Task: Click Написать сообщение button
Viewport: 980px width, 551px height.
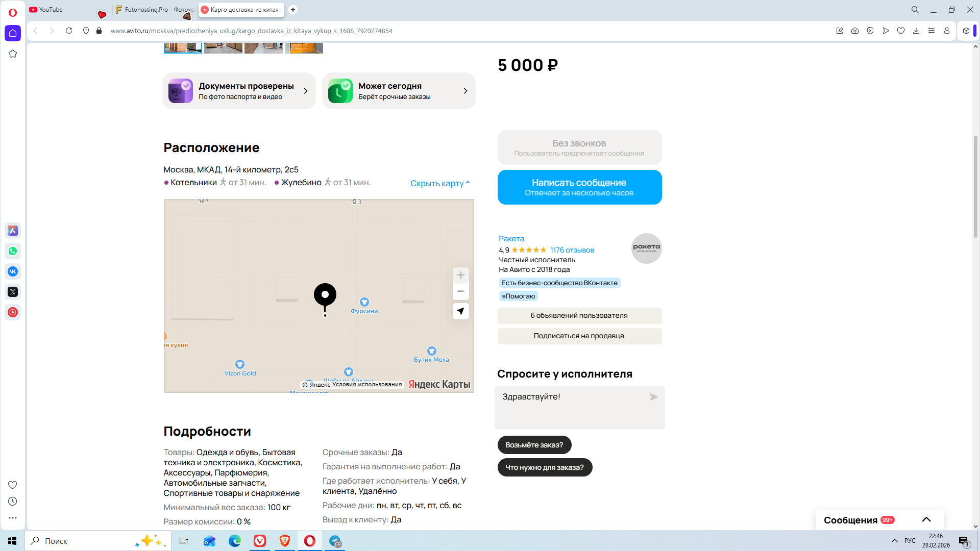Action: tap(579, 187)
